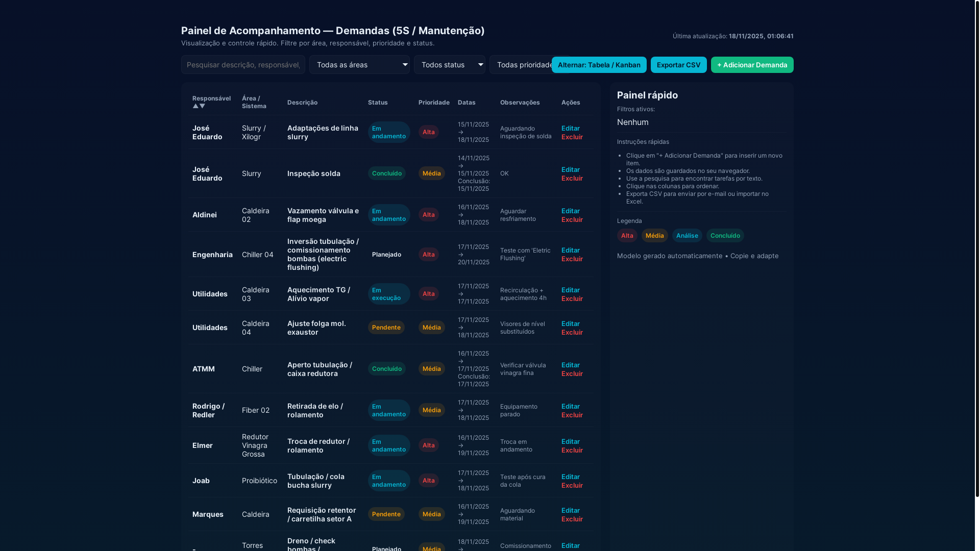Delete the Ajuste folga mol. exaustor row
Screen dimensions: 980x551
click(572, 332)
